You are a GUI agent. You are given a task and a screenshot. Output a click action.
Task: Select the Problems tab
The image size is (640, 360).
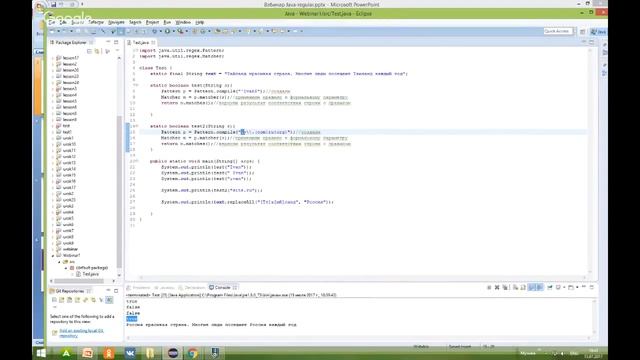coord(139,288)
